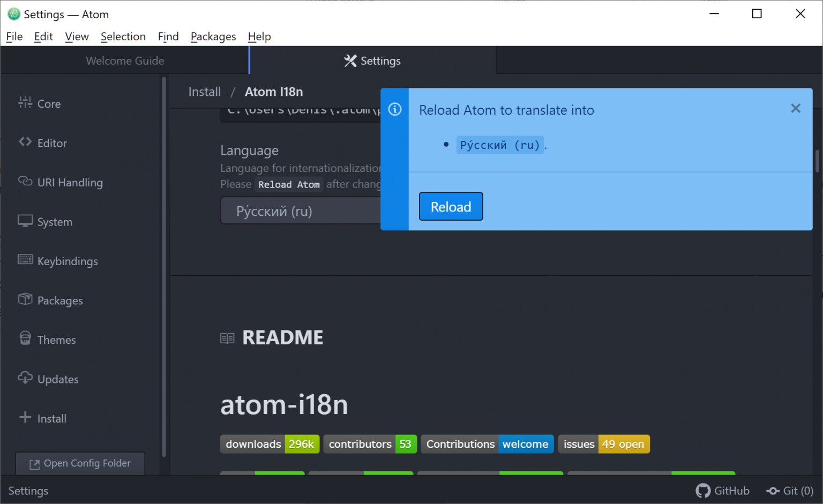Switch to the Welcome Guide tab

point(125,61)
